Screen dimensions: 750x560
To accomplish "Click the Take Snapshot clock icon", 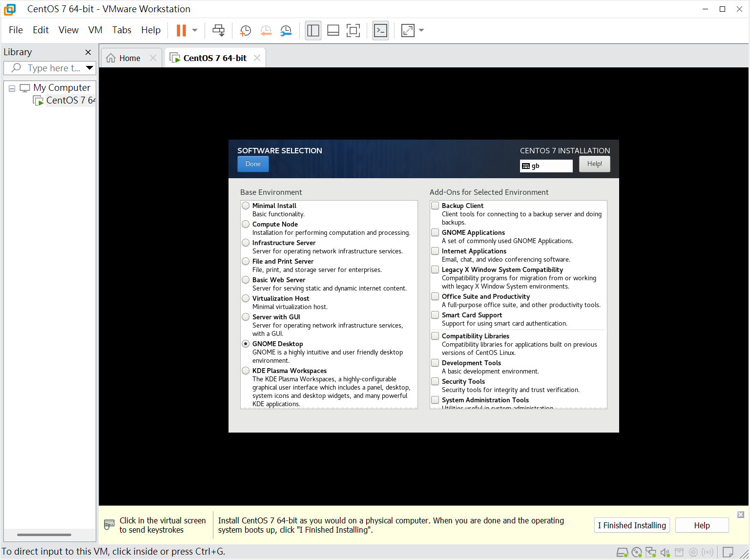I will 245,31.
